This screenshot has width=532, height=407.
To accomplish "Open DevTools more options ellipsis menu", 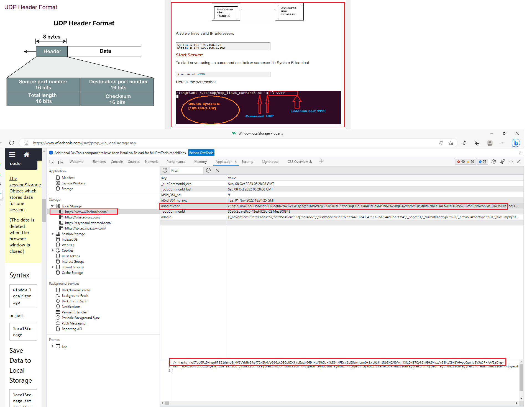I will (x=511, y=162).
